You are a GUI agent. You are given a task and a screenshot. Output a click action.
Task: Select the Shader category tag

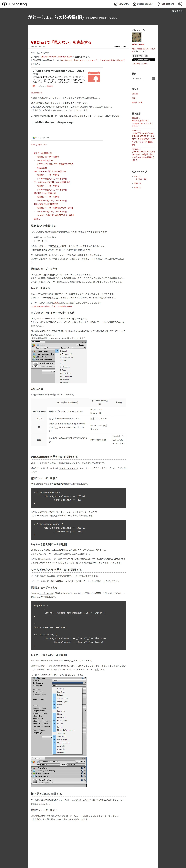coord(42,46)
